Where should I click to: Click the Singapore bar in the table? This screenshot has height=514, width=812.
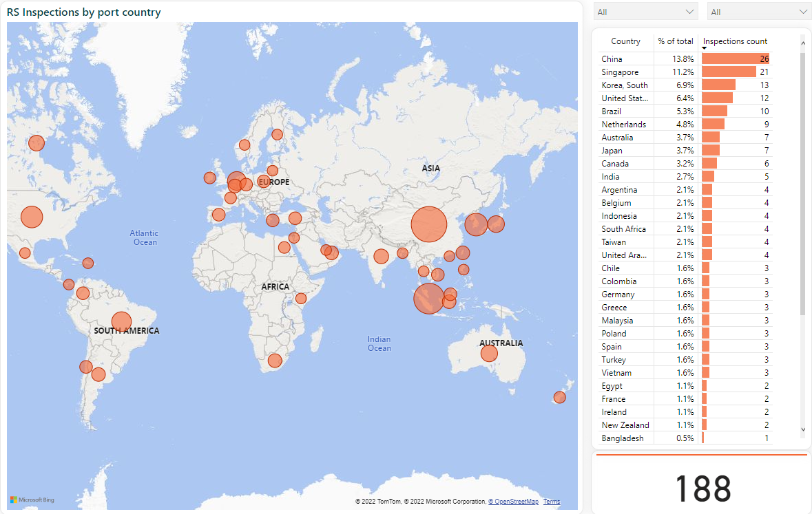[730, 72]
